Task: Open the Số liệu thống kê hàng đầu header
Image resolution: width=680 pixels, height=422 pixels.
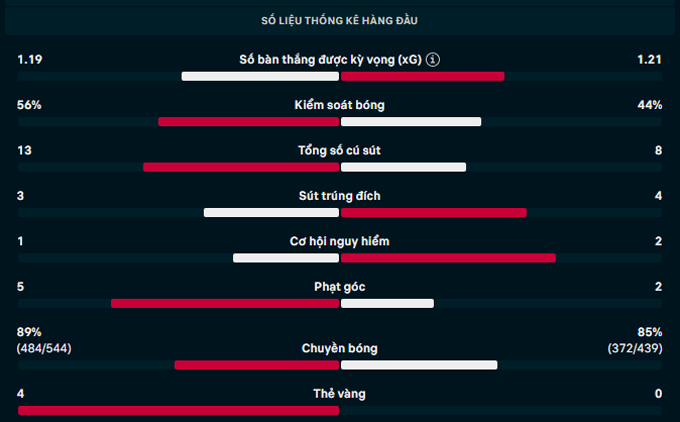Action: (x=340, y=20)
